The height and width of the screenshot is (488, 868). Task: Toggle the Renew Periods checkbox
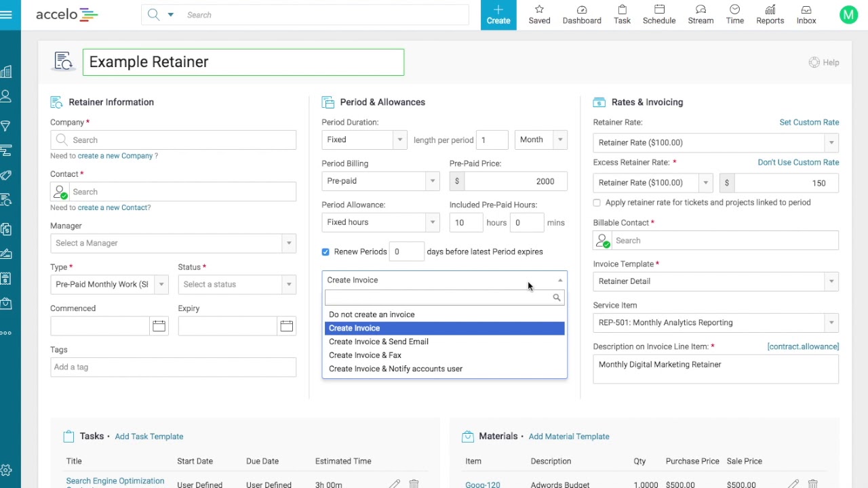pos(325,251)
